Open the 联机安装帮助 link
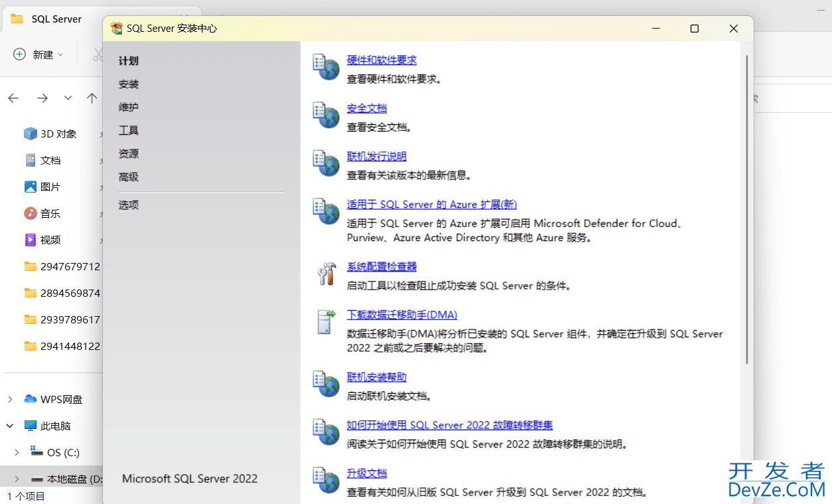This screenshot has width=832, height=504. (376, 377)
